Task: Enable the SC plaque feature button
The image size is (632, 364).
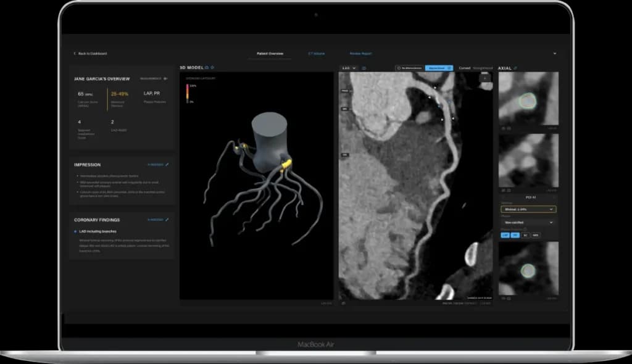Action: click(526, 234)
